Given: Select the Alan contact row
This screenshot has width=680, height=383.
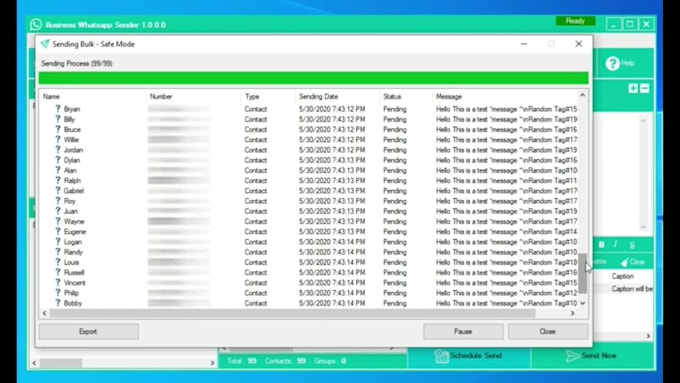Looking at the screenshot, I should pos(309,170).
